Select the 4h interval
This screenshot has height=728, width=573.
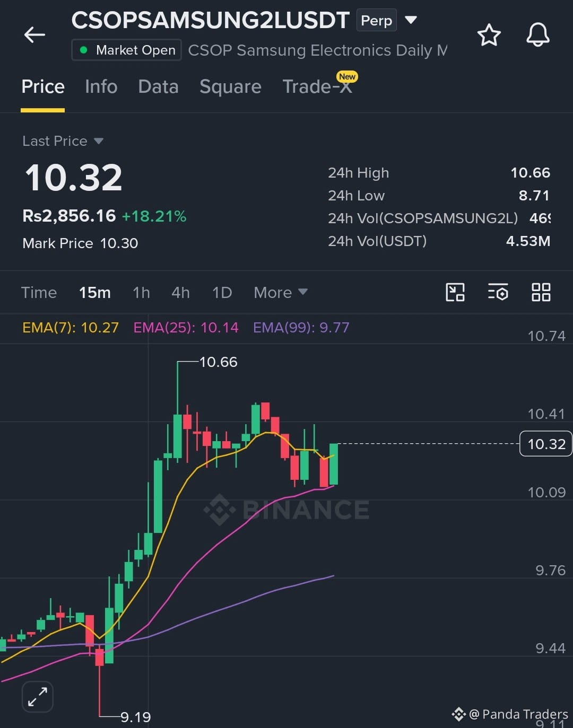point(180,292)
